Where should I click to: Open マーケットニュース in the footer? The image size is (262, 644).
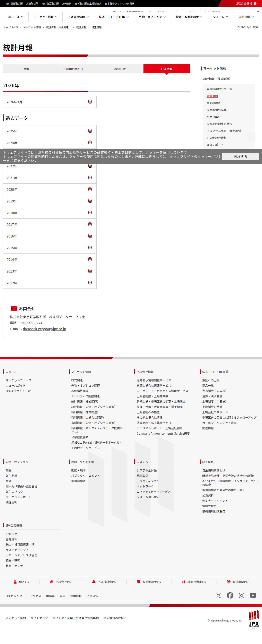18,380
